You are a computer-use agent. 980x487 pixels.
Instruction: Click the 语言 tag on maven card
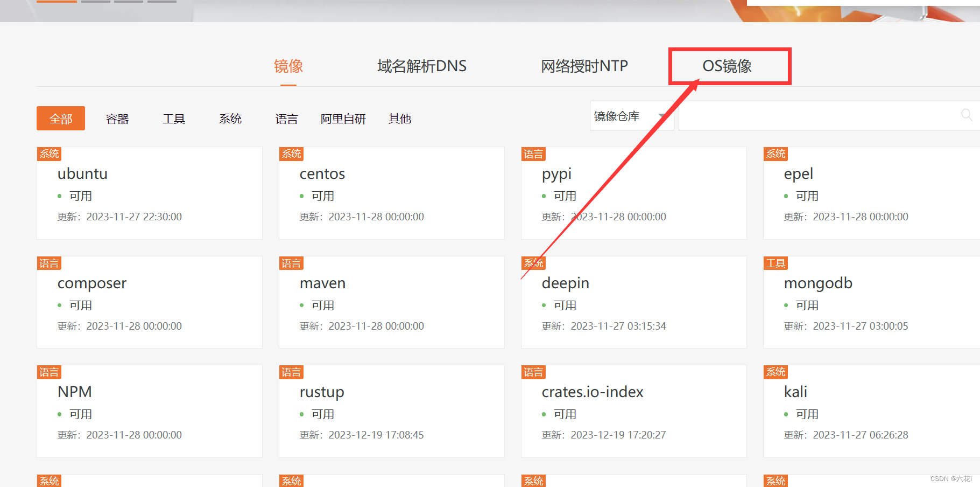[x=291, y=263]
